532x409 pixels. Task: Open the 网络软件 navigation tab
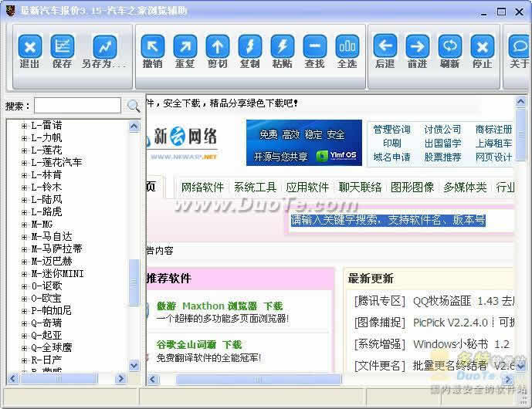pyautogui.click(x=202, y=188)
